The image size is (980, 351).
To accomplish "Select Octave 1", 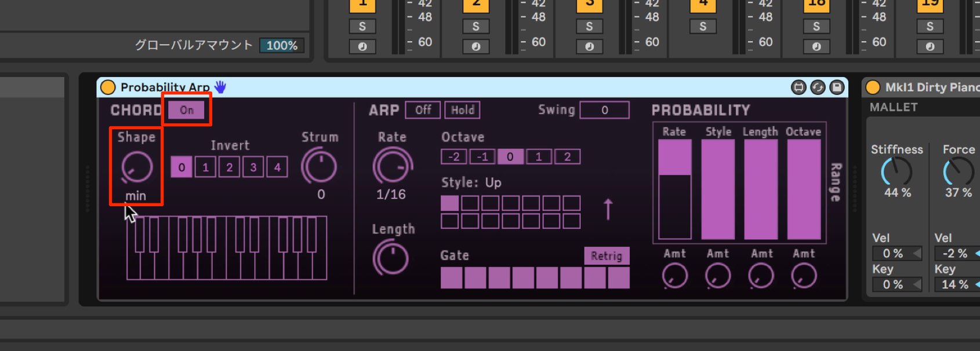I will pyautogui.click(x=539, y=156).
